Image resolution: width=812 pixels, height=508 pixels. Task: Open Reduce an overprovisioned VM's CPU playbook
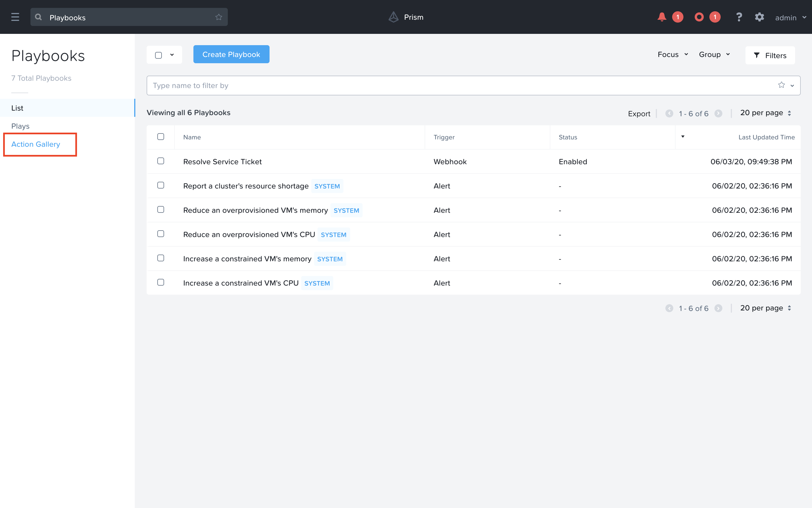click(249, 235)
